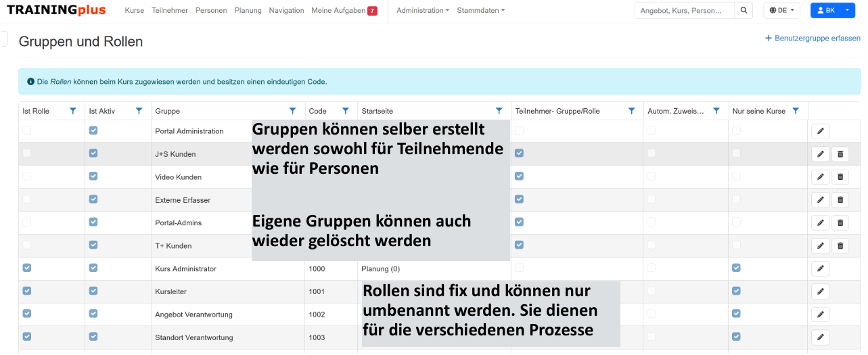Open the DE language dropdown

point(781,10)
